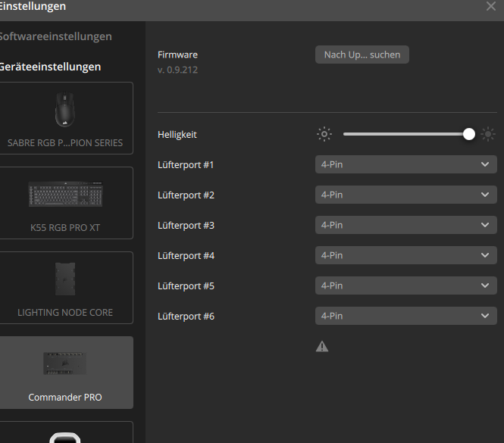Close the Einstellungen window

491,6
